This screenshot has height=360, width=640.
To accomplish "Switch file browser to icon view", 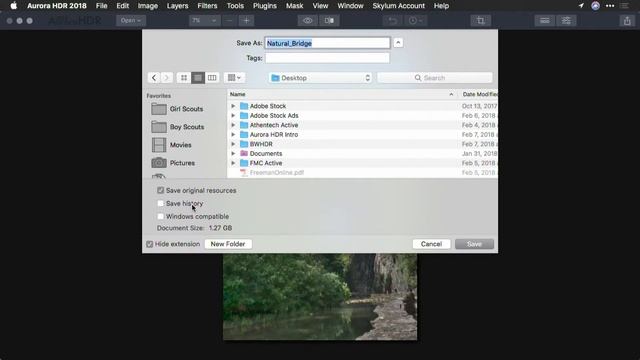I will [x=184, y=78].
